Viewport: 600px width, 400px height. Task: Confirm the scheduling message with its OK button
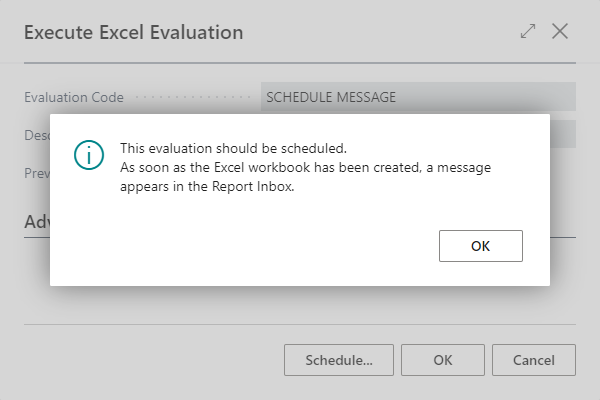click(x=480, y=246)
